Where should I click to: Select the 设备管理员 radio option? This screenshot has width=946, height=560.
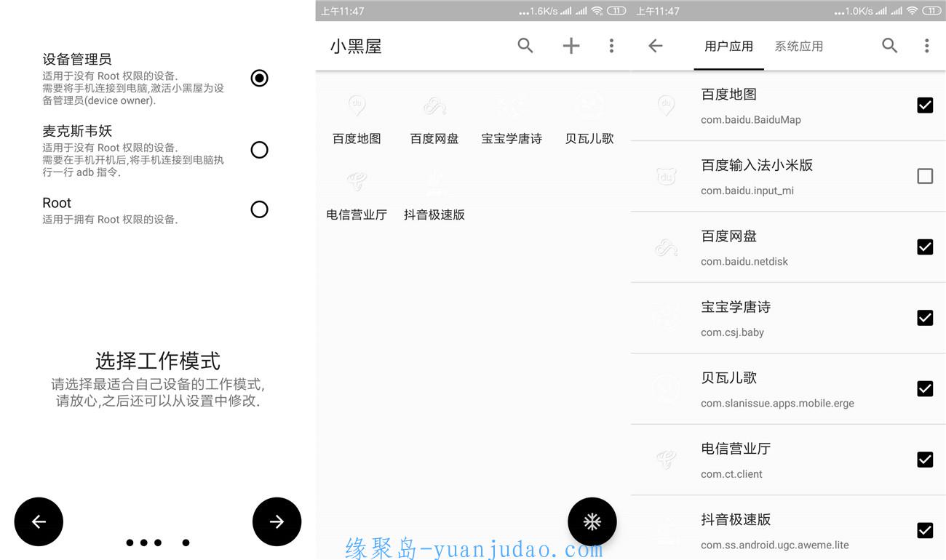(259, 78)
